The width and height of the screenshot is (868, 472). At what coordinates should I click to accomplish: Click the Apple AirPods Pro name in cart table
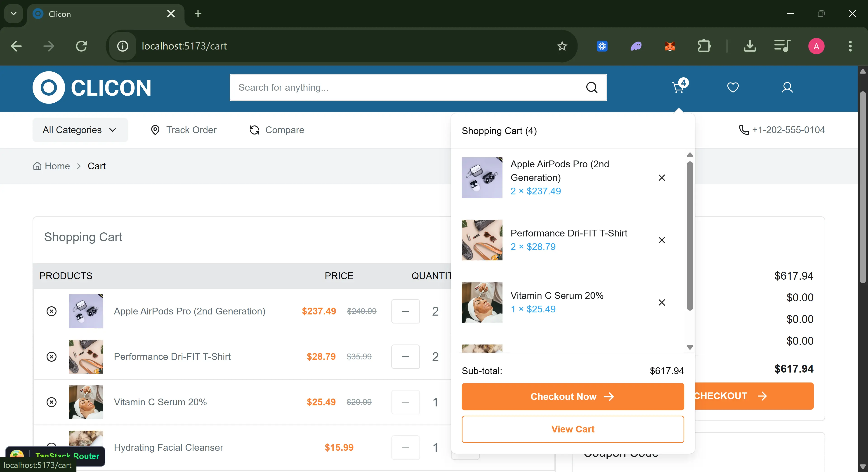[190, 311]
